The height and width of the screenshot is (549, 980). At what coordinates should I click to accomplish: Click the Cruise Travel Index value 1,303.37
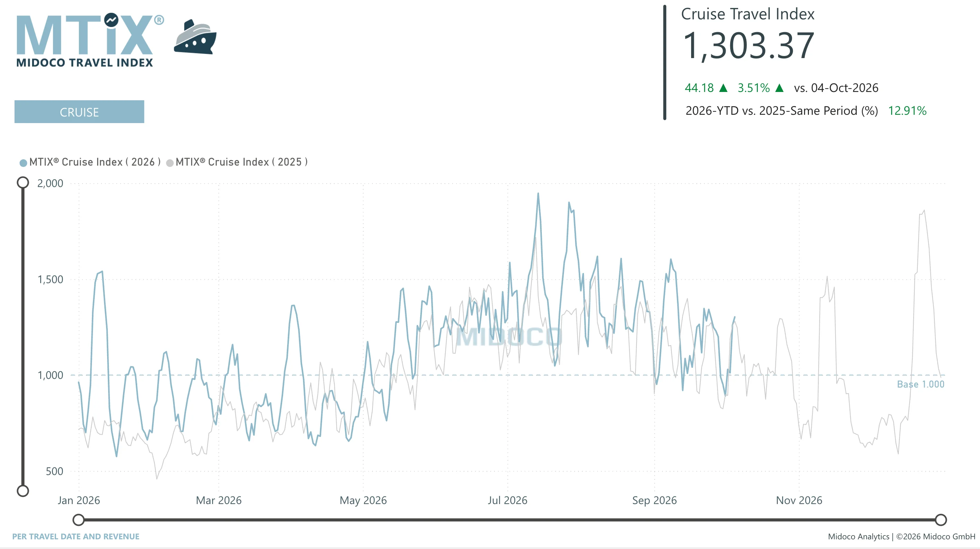pos(749,46)
